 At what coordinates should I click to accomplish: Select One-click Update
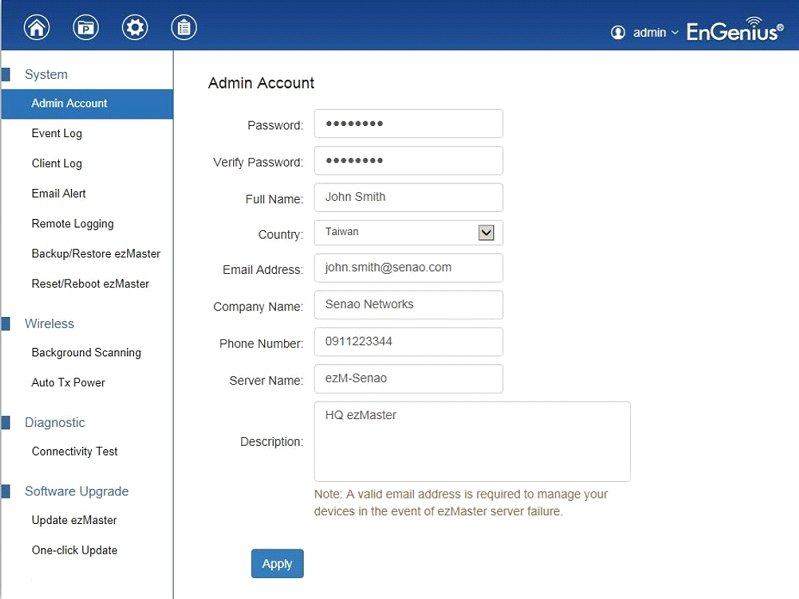[x=74, y=550]
